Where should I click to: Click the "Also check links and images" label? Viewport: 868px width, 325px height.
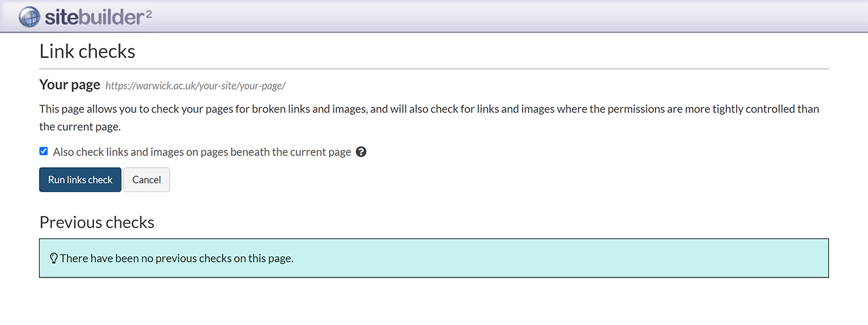pos(201,152)
